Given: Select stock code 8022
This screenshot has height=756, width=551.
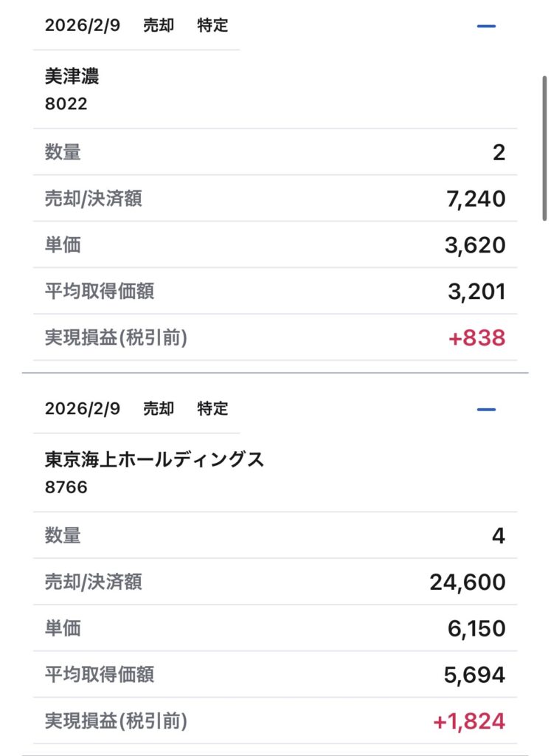Looking at the screenshot, I should click(66, 104).
